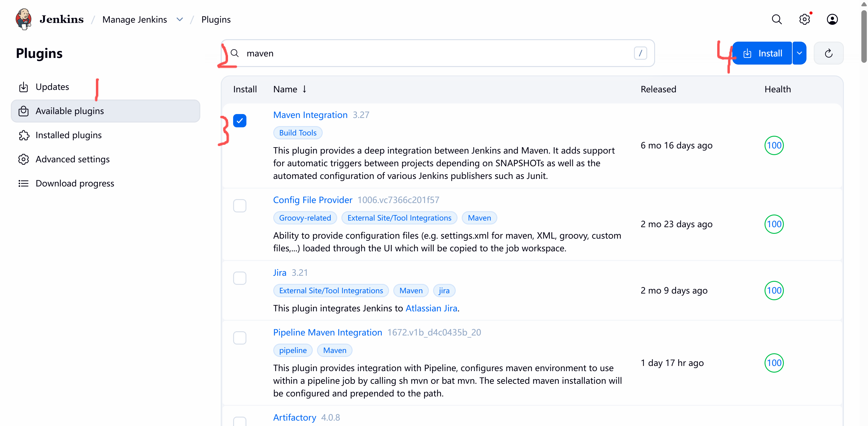Click the Installed plugins puzzle icon

click(24, 135)
